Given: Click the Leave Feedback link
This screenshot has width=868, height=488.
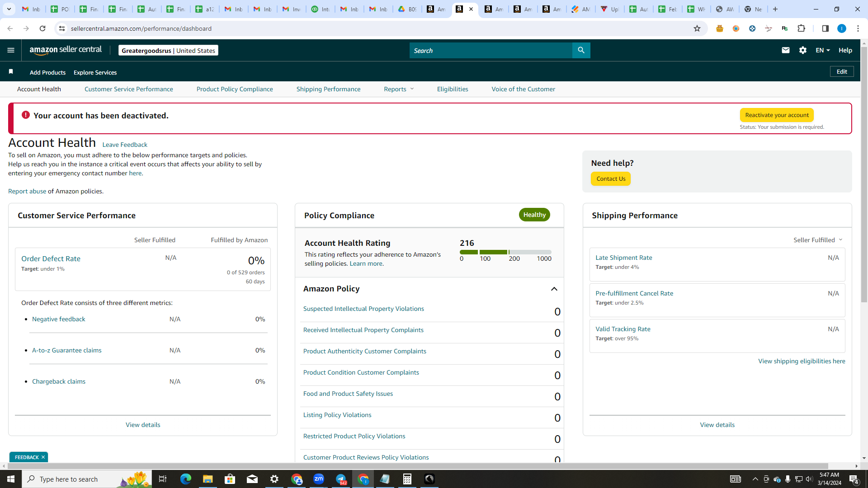Looking at the screenshot, I should click(125, 145).
